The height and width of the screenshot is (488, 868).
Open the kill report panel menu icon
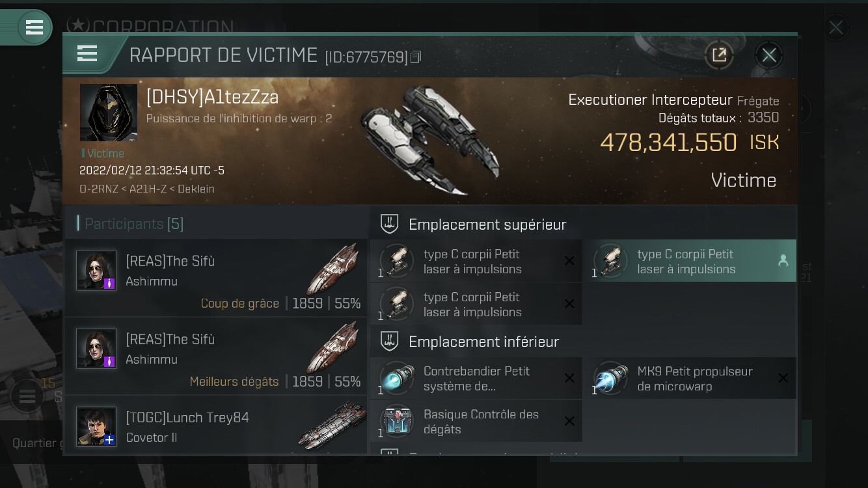[87, 53]
